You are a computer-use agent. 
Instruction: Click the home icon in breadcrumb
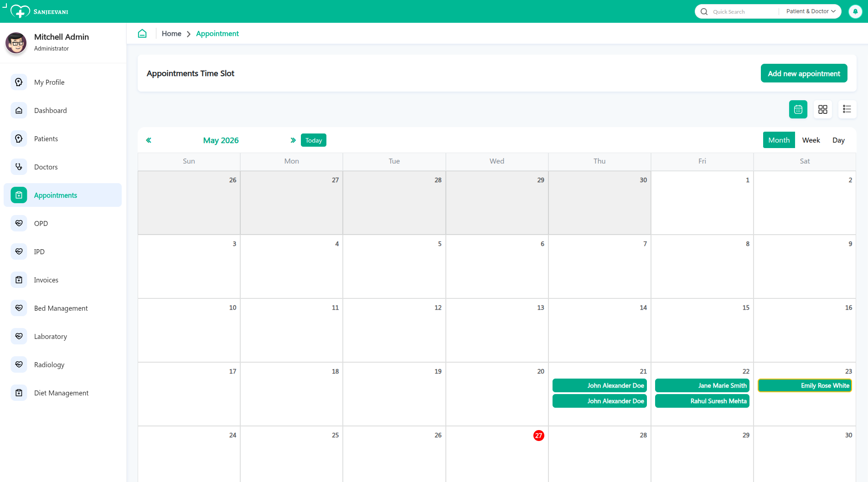click(142, 34)
